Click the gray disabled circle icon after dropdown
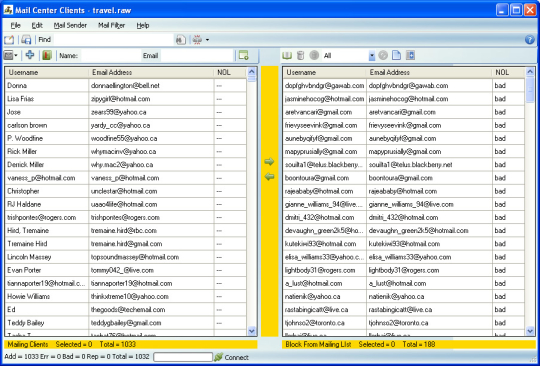 (x=383, y=55)
